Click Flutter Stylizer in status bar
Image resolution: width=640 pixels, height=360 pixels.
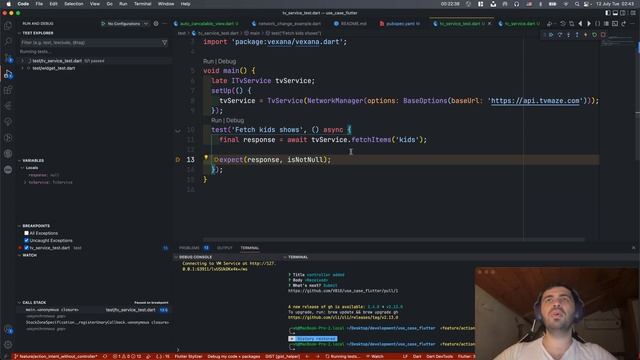[189, 356]
